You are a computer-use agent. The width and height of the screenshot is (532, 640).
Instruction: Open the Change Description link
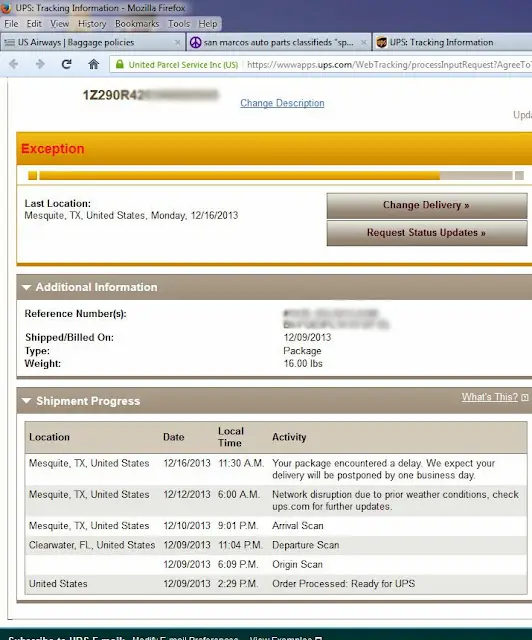pos(282,103)
